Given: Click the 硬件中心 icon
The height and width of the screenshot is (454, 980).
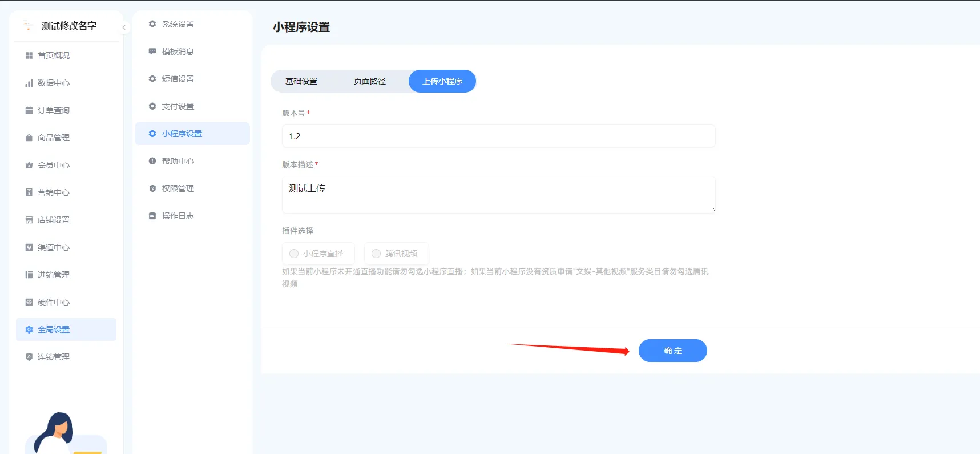Looking at the screenshot, I should tap(29, 302).
